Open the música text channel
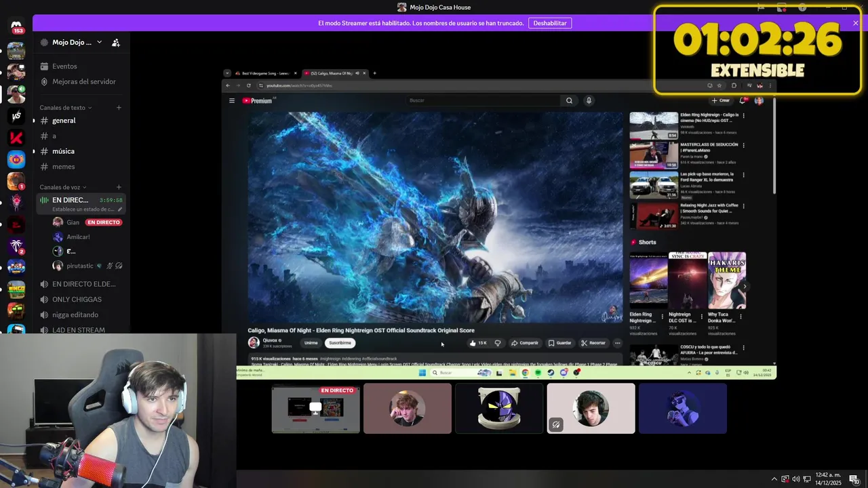Image resolution: width=868 pixels, height=488 pixels. [80, 151]
